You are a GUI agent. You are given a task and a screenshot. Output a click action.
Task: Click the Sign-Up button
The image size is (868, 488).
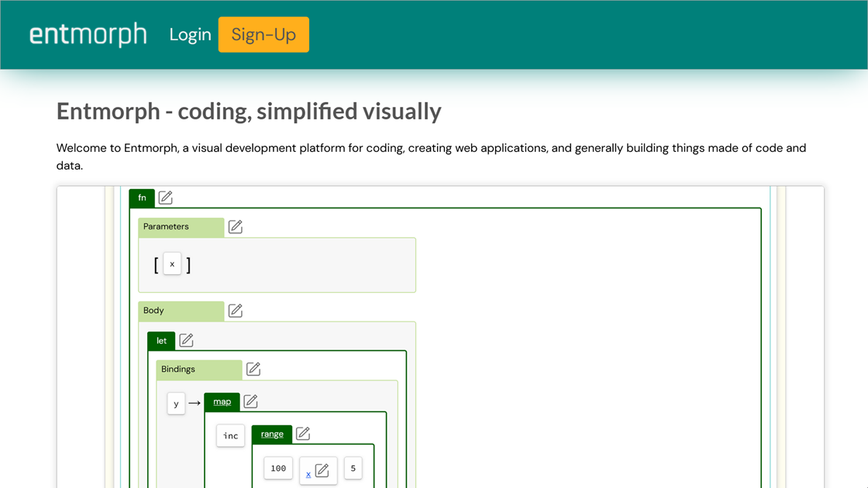(x=263, y=34)
